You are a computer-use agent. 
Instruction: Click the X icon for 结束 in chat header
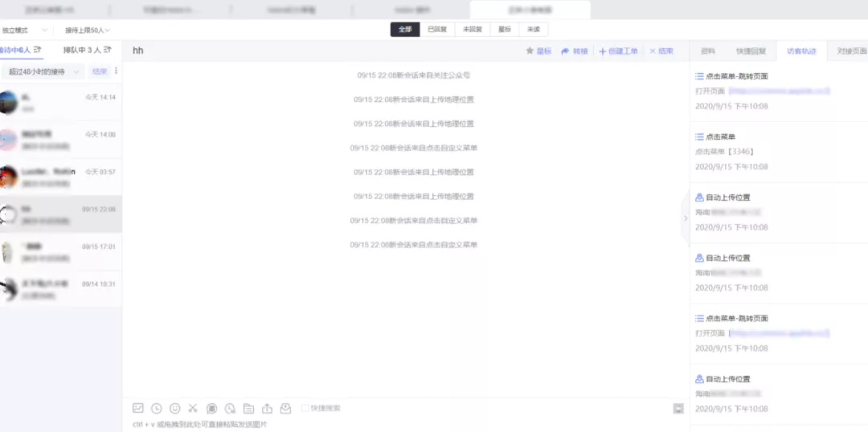coord(653,51)
